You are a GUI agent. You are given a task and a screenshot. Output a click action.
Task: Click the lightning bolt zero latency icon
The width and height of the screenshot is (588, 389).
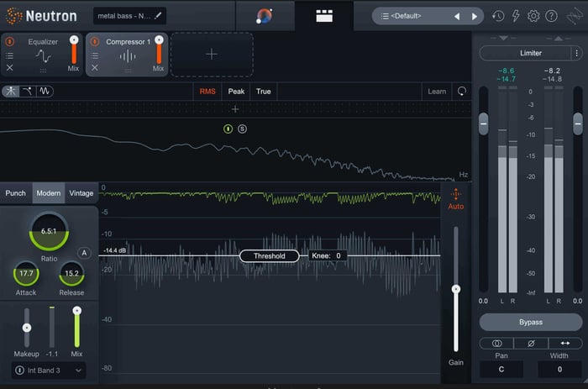click(x=516, y=16)
